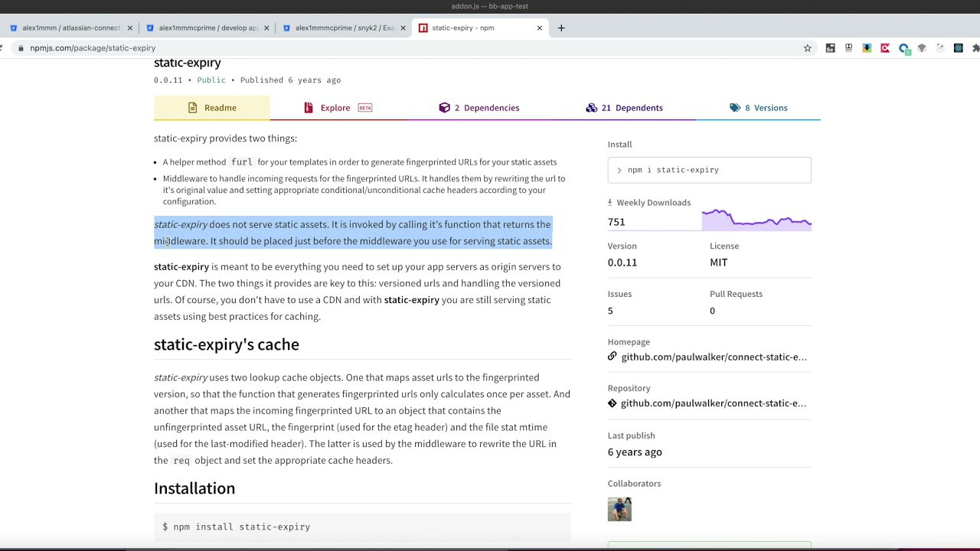Click the $ npm install static-expiry code block
This screenshot has height=551, width=980.
pyautogui.click(x=362, y=527)
